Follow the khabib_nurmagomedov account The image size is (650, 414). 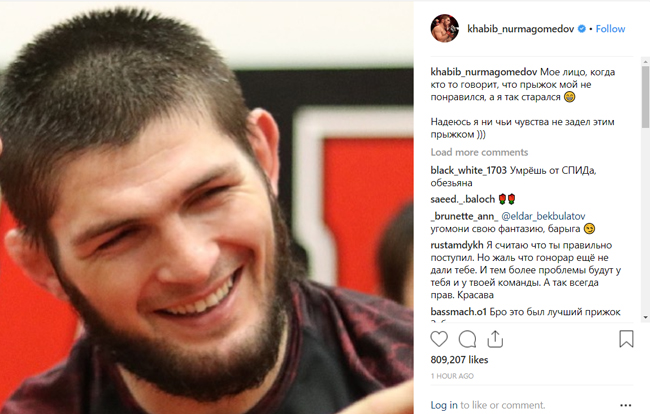tap(610, 29)
